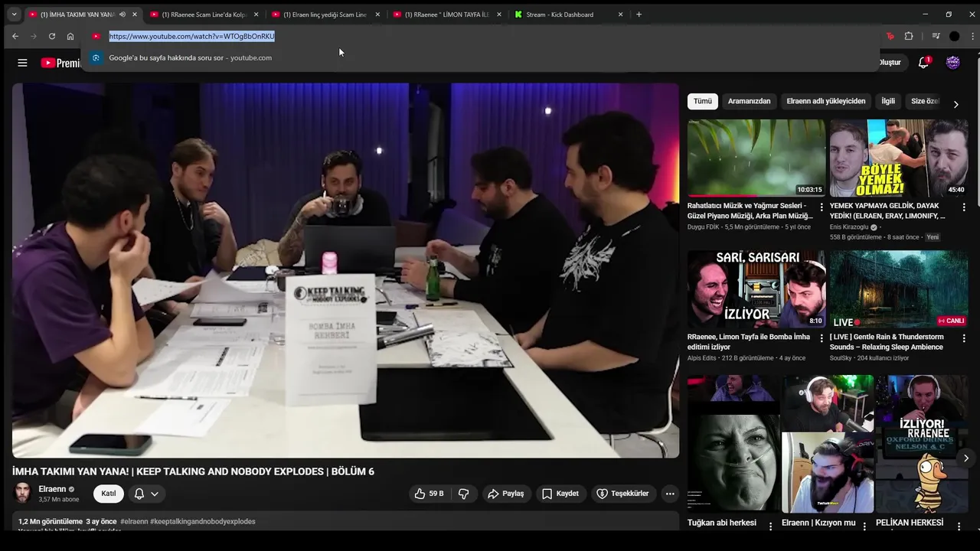980x551 pixels.
Task: Open the browser home page
Action: [x=70, y=36]
